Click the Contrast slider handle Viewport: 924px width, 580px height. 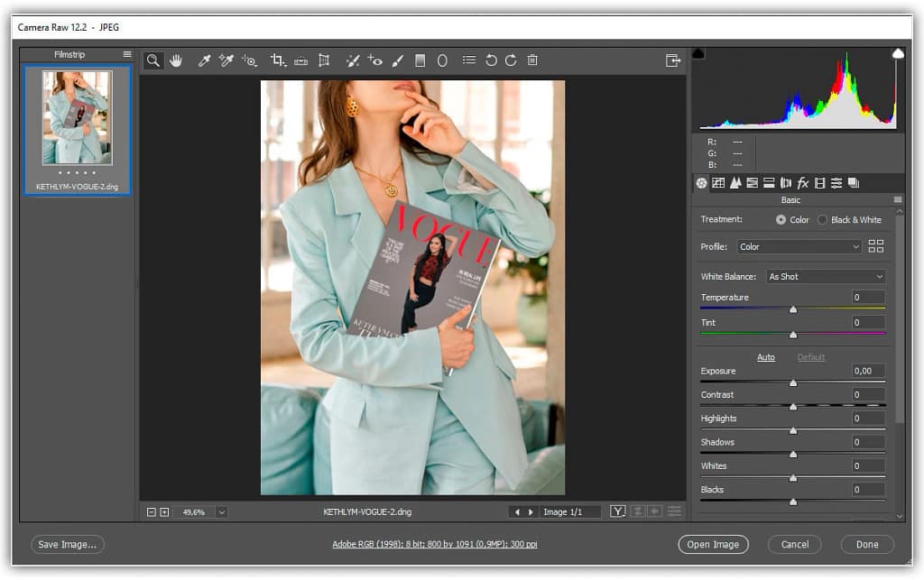pyautogui.click(x=793, y=407)
